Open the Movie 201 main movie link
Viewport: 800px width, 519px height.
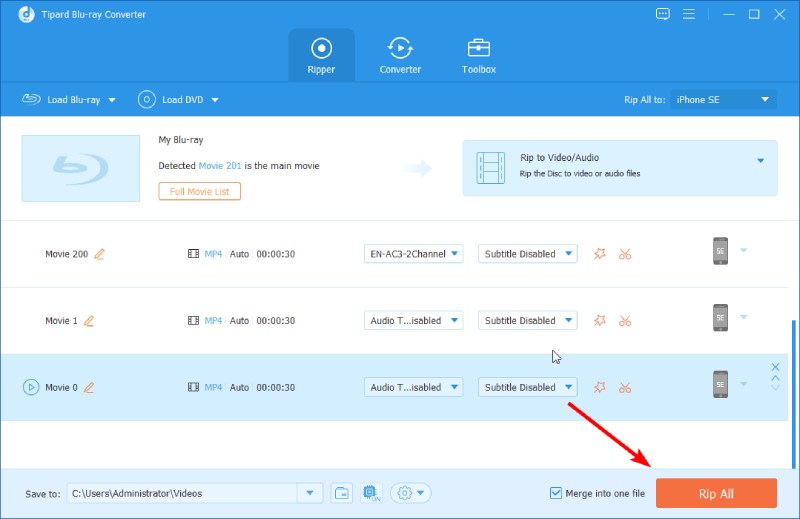(x=219, y=166)
